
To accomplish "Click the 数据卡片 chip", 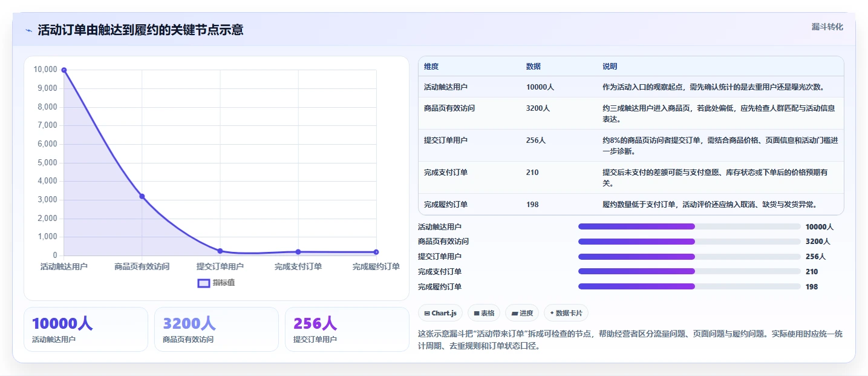I will click(x=566, y=313).
